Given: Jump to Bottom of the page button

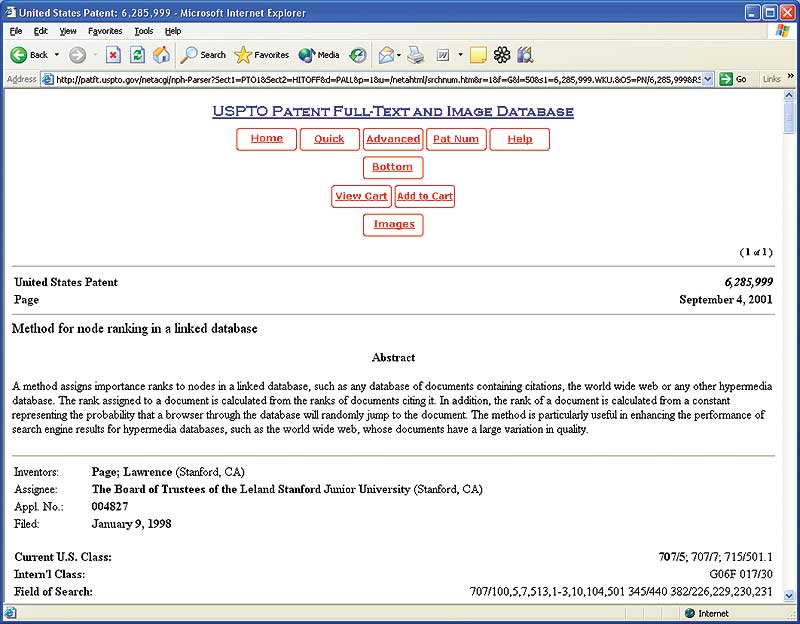Looking at the screenshot, I should [393, 167].
